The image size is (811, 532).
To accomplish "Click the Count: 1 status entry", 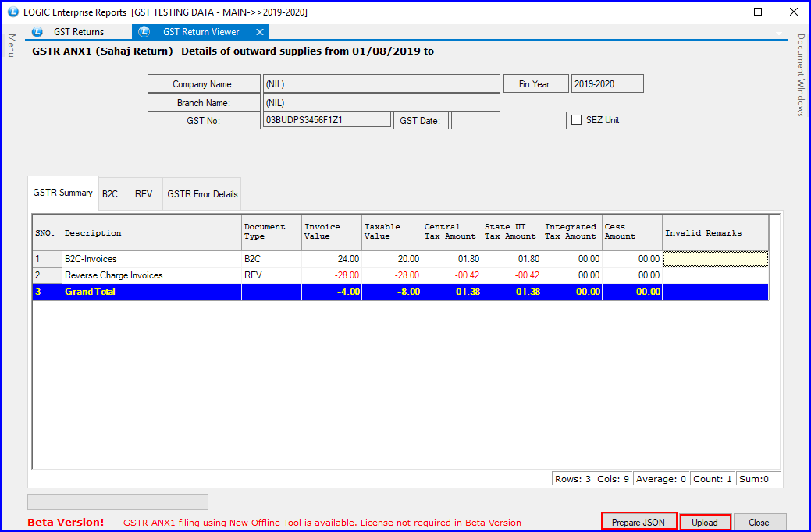I will 712,479.
